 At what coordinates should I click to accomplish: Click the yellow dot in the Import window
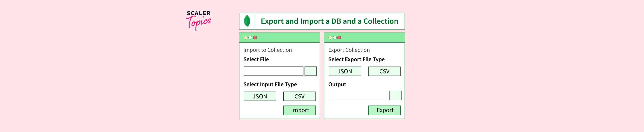246,38
